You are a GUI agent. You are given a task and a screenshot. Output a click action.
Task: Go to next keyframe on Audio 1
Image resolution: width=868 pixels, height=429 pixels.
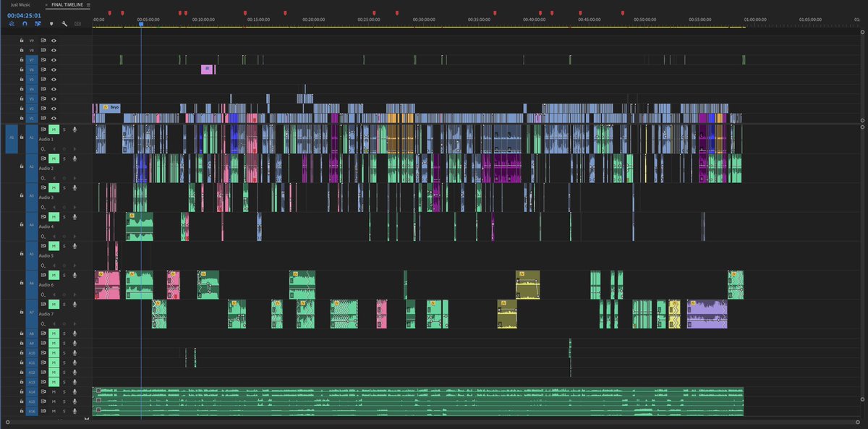click(74, 148)
